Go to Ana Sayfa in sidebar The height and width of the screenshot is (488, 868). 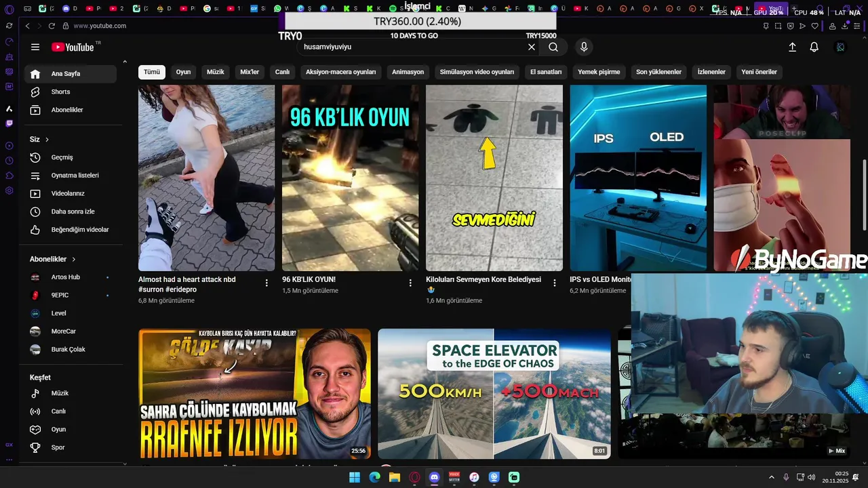tap(71, 74)
